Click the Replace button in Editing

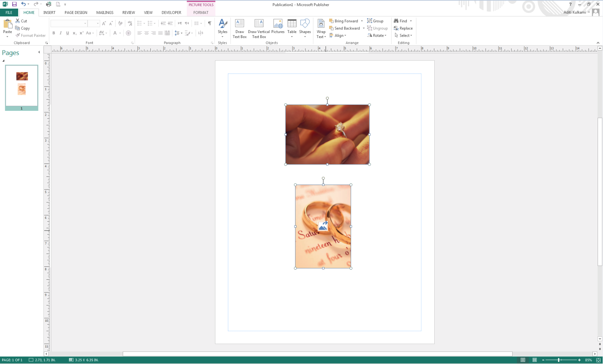403,28
